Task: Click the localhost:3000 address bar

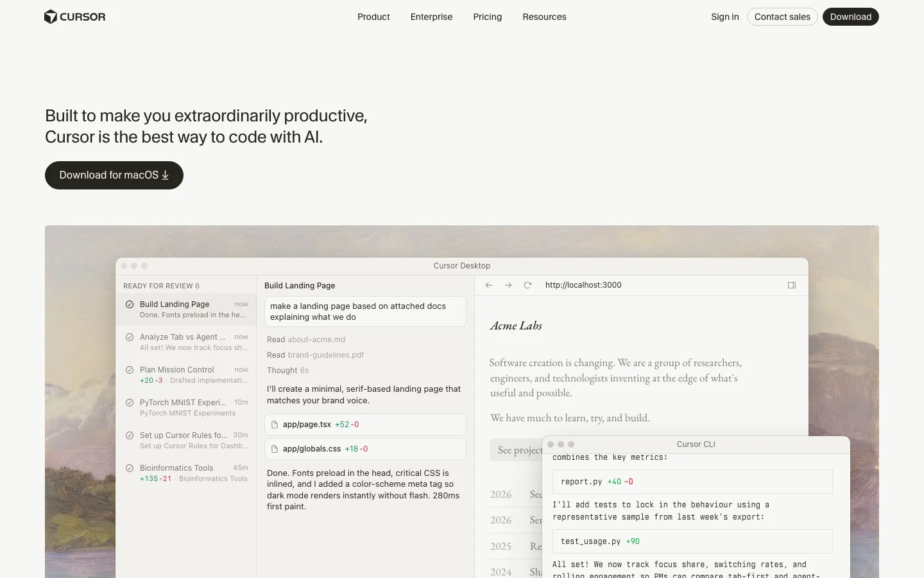Action: 583,285
